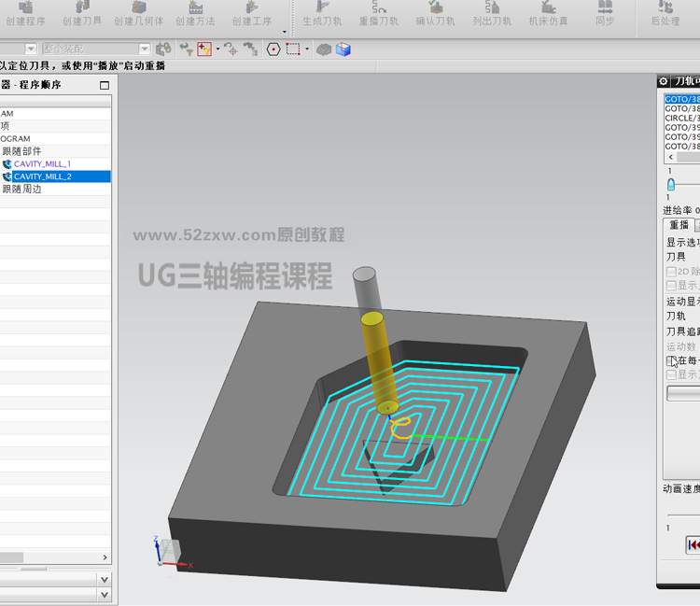This screenshot has height=606, width=700.
Task: Click the hexagon snap point icon
Action: [x=273, y=49]
